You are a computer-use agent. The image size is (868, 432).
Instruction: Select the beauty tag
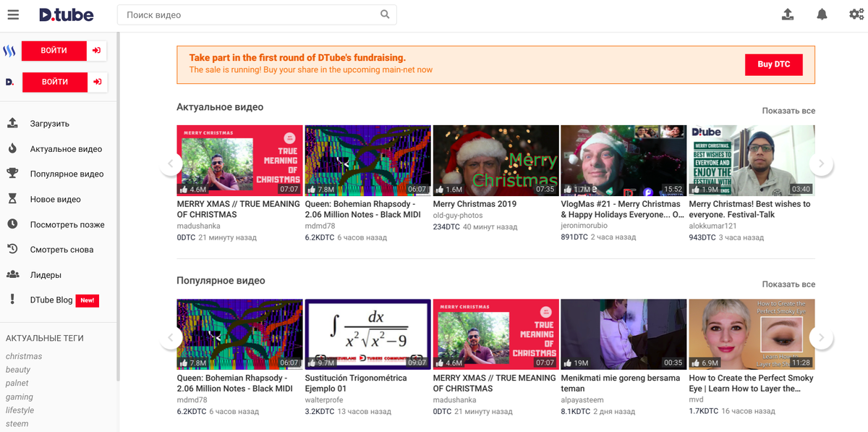click(18, 370)
